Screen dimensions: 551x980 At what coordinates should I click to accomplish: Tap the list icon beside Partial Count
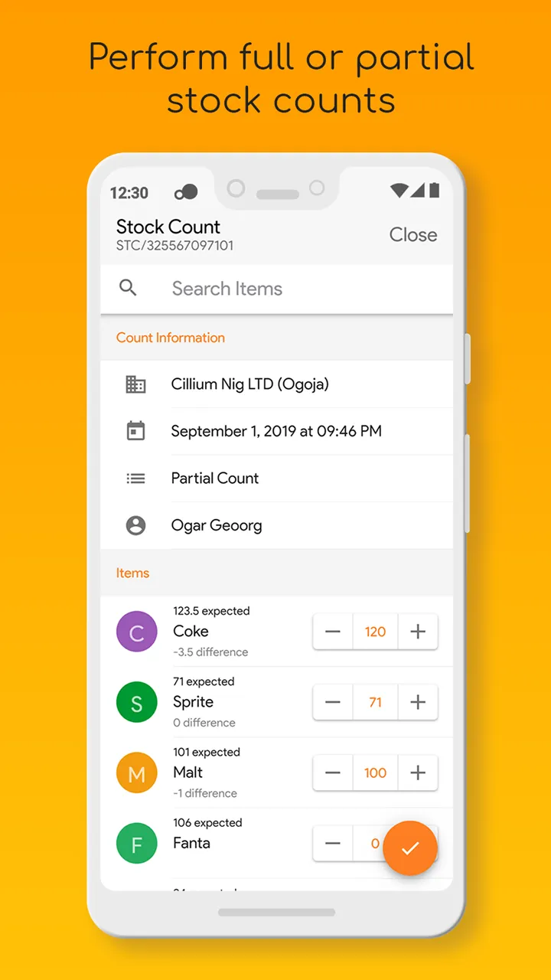pyautogui.click(x=135, y=479)
